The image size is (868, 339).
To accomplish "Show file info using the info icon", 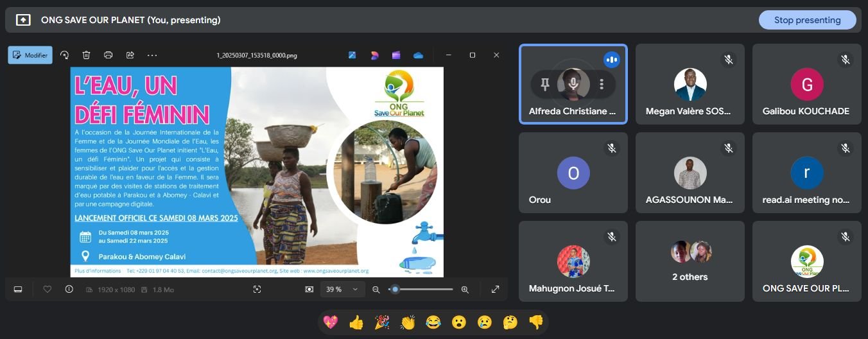I will click(x=69, y=290).
